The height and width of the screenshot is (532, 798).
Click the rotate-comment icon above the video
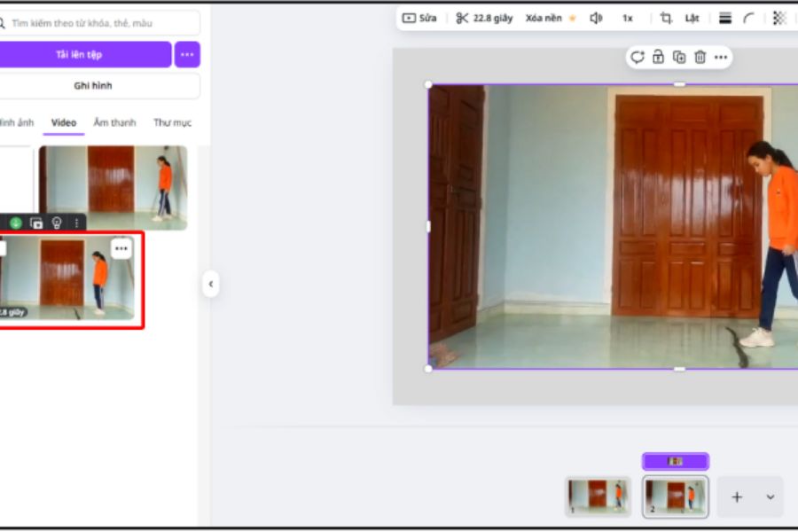coord(637,58)
